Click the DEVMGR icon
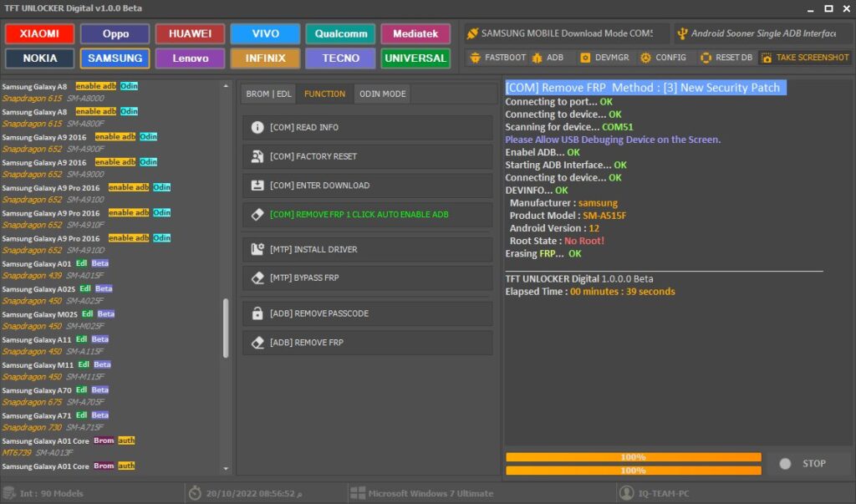The height and width of the screenshot is (504, 856). [584, 58]
